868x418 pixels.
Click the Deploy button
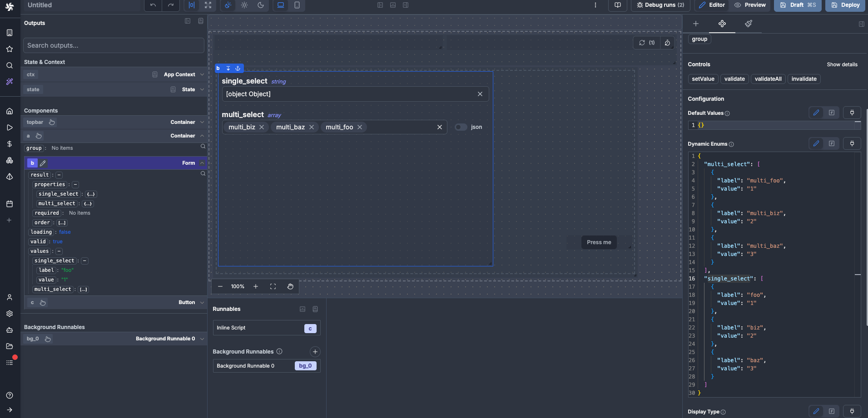coord(845,5)
